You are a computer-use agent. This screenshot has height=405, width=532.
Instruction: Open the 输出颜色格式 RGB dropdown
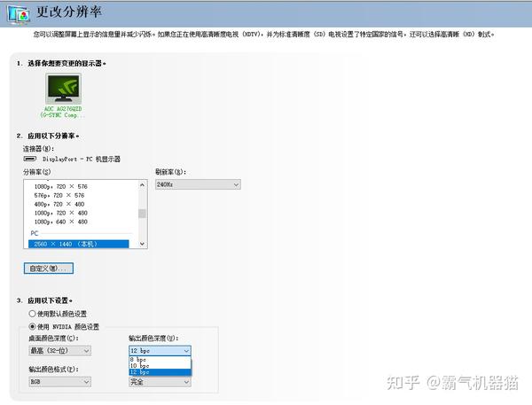point(60,382)
